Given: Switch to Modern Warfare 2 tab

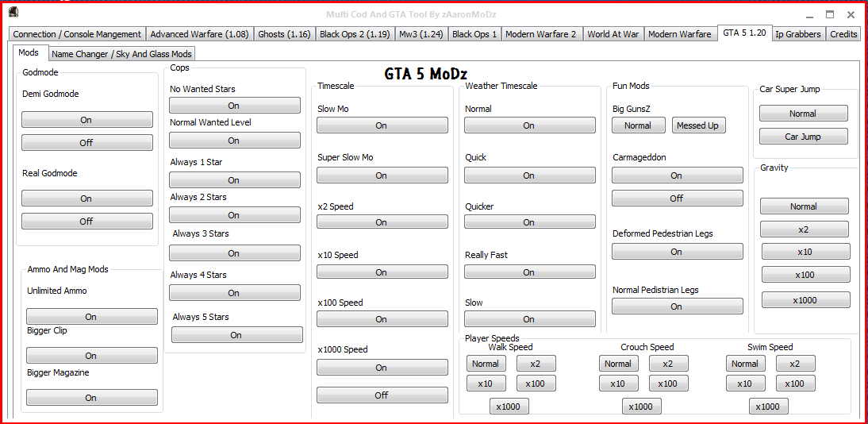Looking at the screenshot, I should [x=541, y=34].
